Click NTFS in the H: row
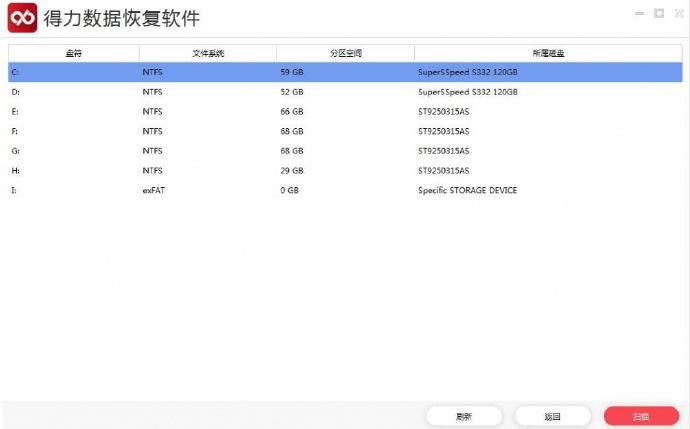 tap(152, 171)
